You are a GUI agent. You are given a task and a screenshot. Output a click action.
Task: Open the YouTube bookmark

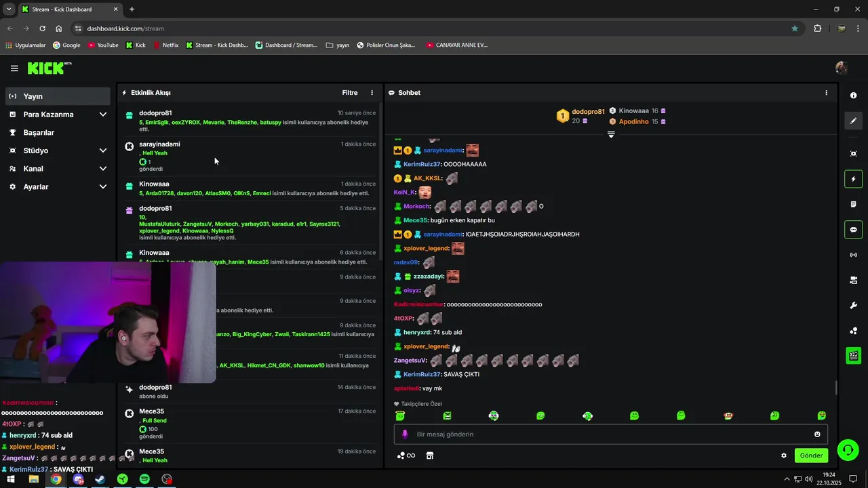[x=102, y=45]
